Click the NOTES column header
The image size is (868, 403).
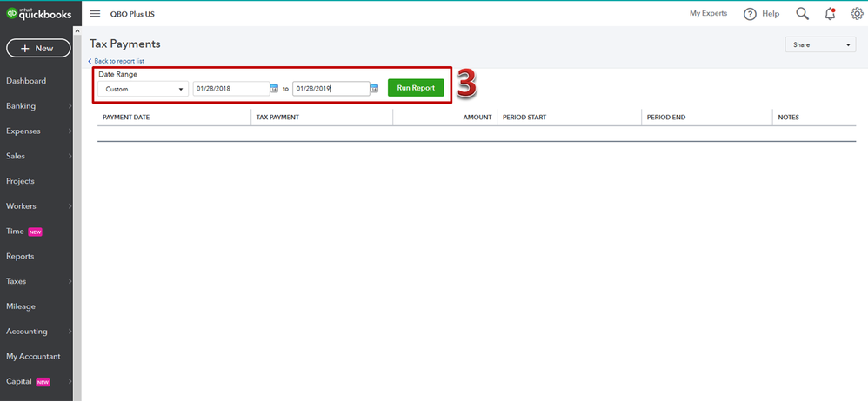coord(788,118)
